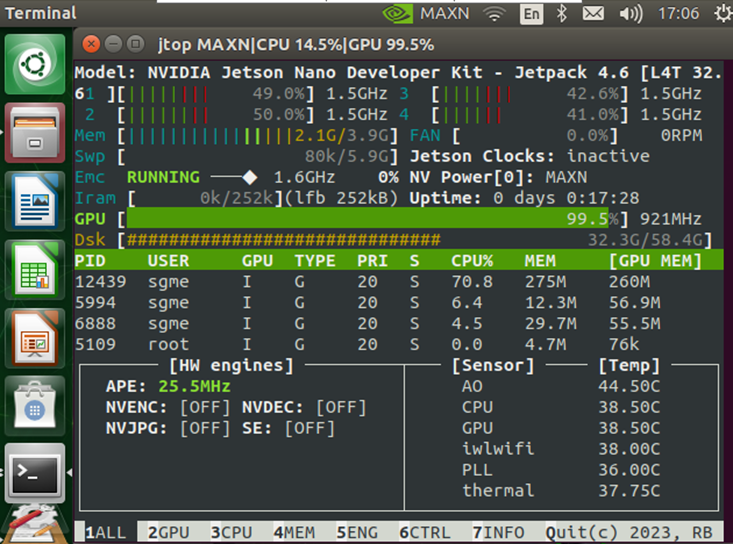The width and height of the screenshot is (733, 544).
Task: Click the iwlwifi sensor row
Action: [561, 449]
